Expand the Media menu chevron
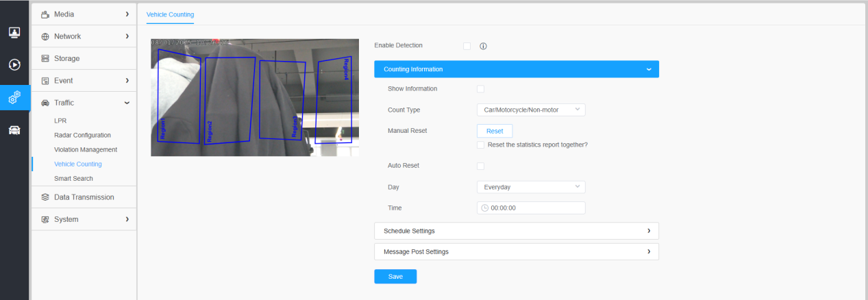The width and height of the screenshot is (868, 300). 127,14
